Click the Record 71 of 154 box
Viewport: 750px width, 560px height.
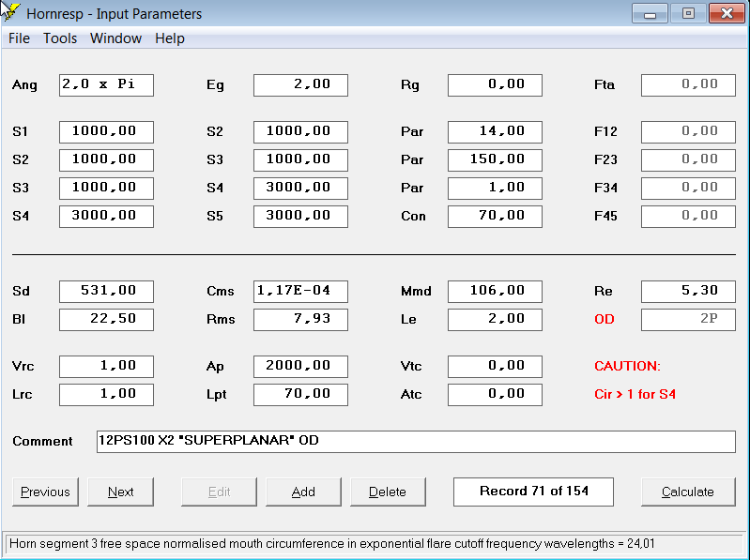pyautogui.click(x=533, y=492)
